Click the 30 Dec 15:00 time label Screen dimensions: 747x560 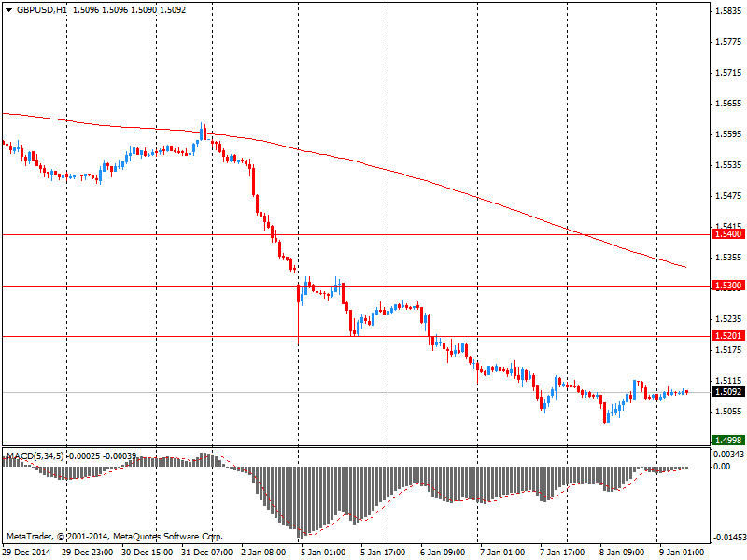click(x=148, y=553)
